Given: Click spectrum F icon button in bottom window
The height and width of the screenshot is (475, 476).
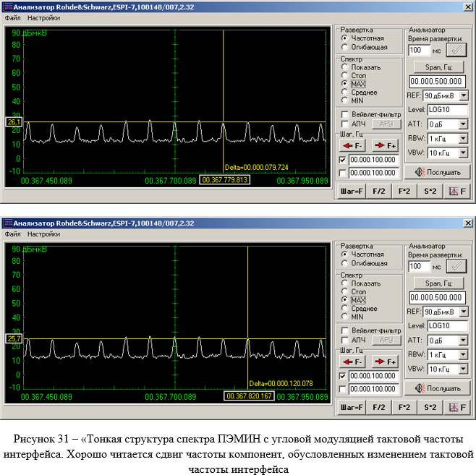Looking at the screenshot, I should (x=457, y=407).
